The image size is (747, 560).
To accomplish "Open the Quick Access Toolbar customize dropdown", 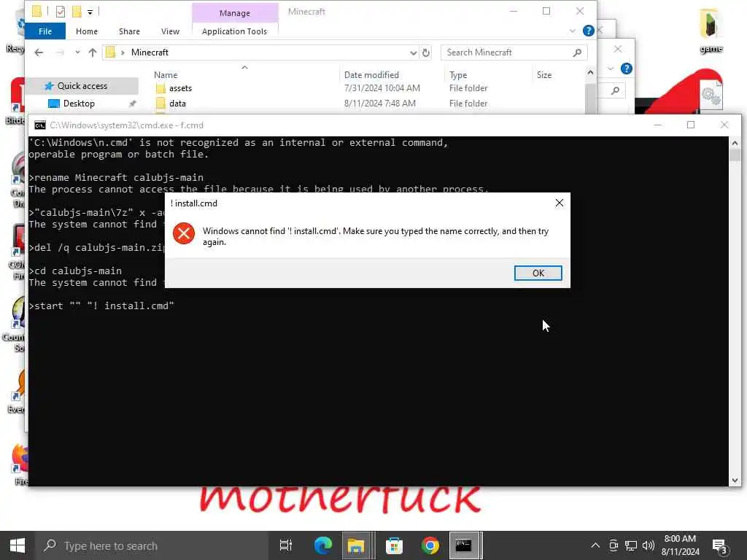I will pyautogui.click(x=90, y=12).
